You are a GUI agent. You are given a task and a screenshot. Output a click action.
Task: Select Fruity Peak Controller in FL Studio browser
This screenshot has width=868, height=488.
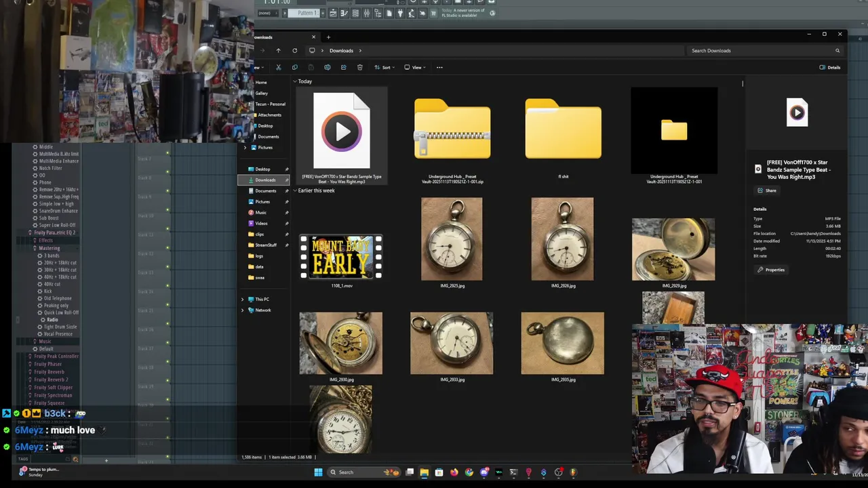(57, 357)
